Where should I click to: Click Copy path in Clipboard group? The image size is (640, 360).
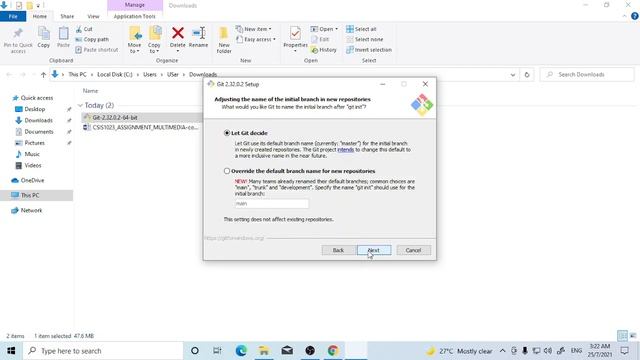[92, 40]
